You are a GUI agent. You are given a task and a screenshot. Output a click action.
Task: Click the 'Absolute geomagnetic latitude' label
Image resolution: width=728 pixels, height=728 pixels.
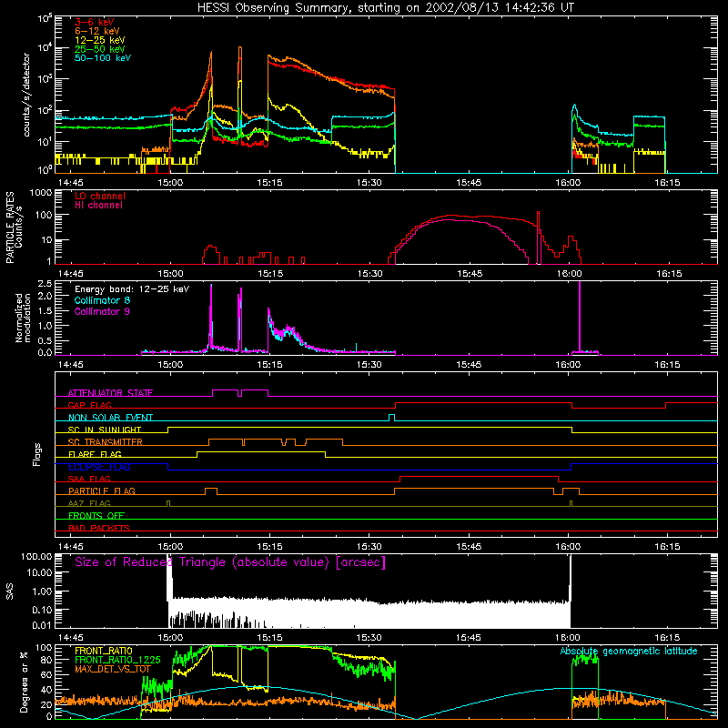pyautogui.click(x=629, y=651)
